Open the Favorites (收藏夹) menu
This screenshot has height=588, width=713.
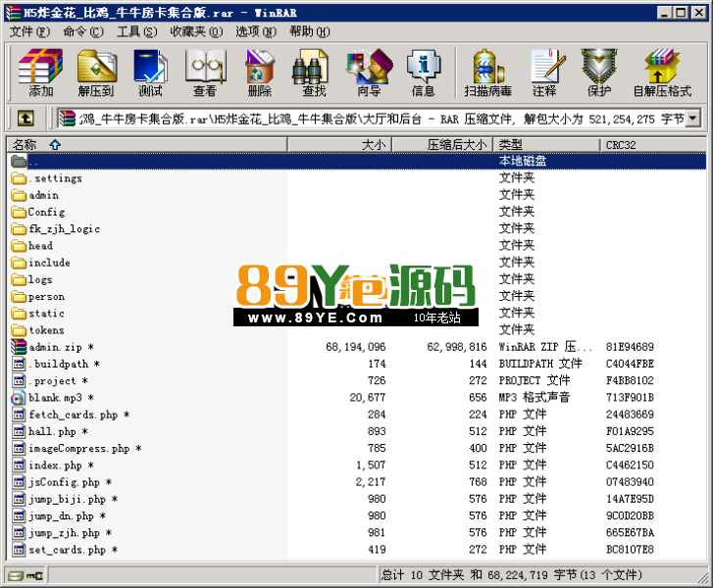click(196, 31)
